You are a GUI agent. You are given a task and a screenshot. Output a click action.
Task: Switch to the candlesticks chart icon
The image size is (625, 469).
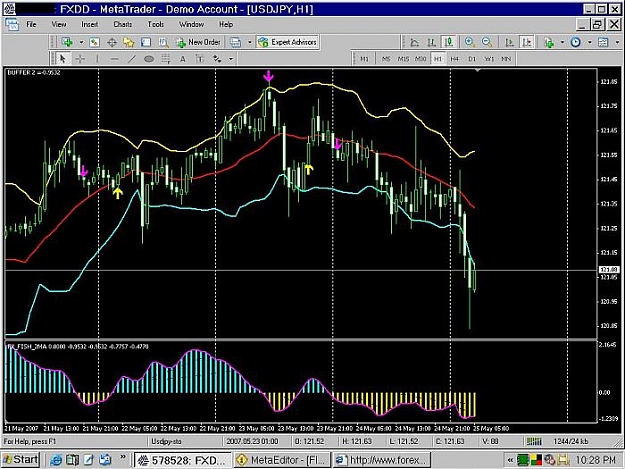pyautogui.click(x=449, y=42)
